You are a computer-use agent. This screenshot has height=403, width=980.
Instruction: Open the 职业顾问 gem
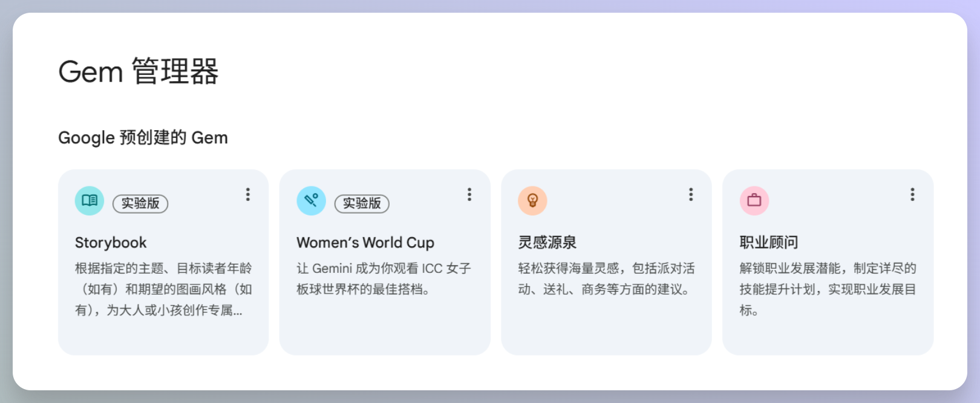click(x=767, y=241)
